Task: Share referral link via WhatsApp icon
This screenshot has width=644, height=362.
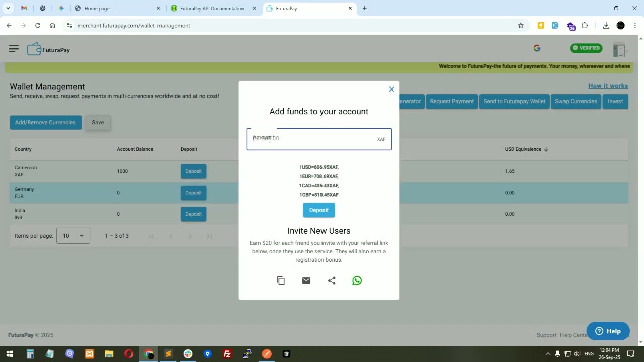Action: [357, 281]
